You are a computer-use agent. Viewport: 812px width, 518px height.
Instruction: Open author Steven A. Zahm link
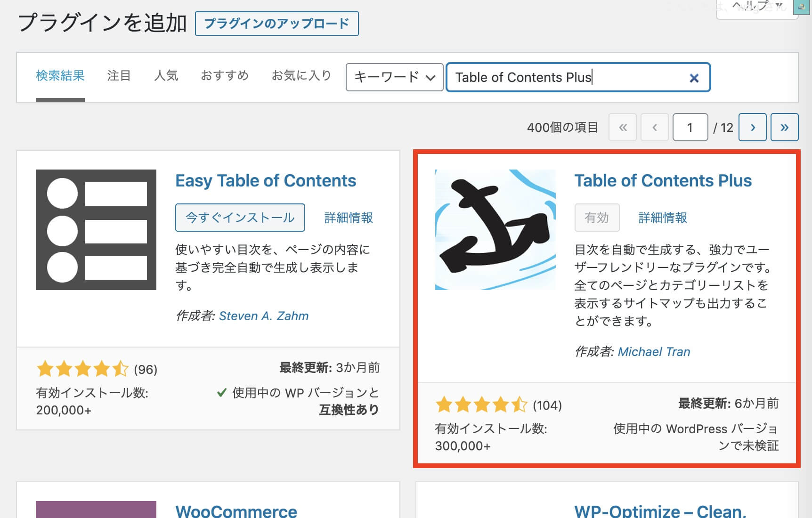coord(264,316)
